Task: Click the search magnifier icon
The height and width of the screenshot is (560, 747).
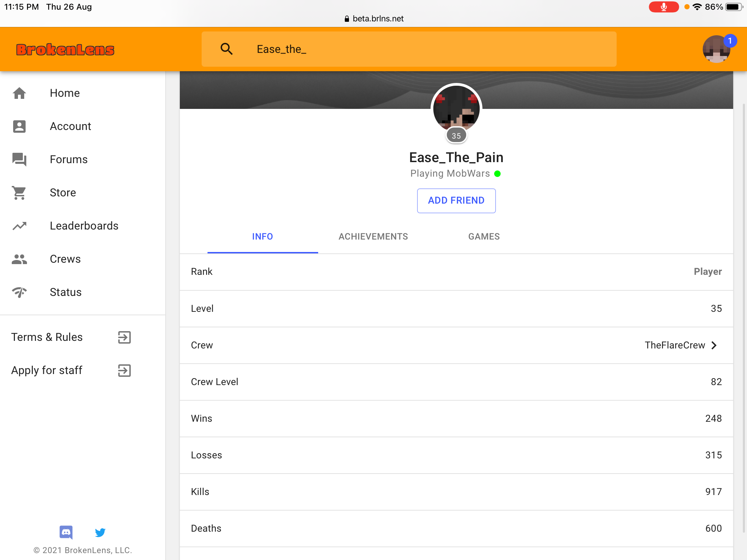Action: coord(227,49)
